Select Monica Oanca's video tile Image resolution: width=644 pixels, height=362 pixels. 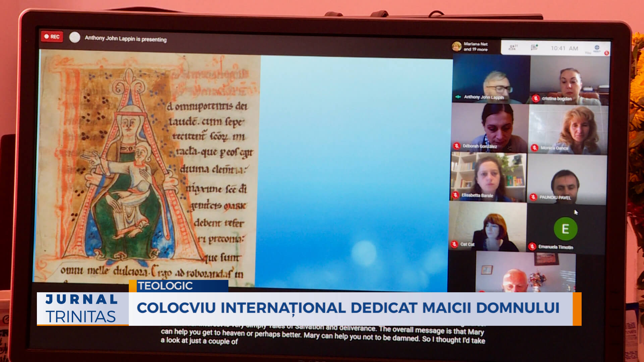click(x=568, y=130)
